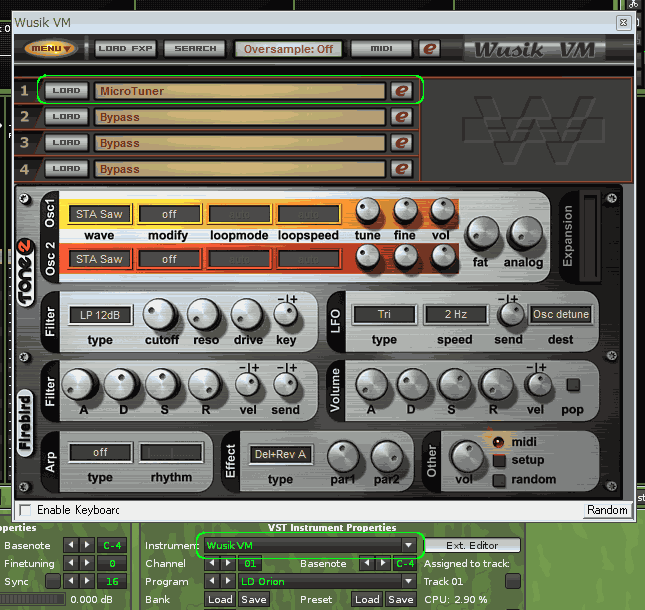
Task: Click the Ext. Editor button
Action: pyautogui.click(x=472, y=545)
